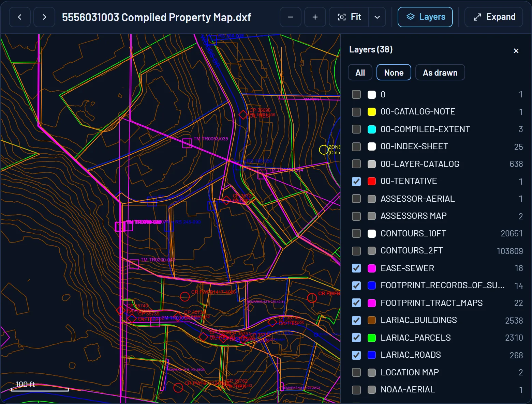Click the 00-INDEX-SHEET layer name

pyautogui.click(x=414, y=146)
